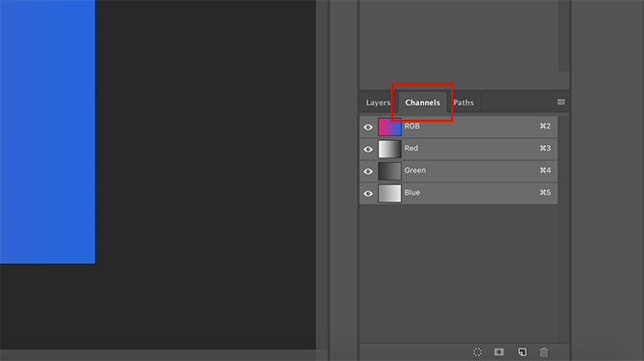Click the ⌘3 shortcut in Red row
This screenshot has width=644, height=361.
click(545, 148)
